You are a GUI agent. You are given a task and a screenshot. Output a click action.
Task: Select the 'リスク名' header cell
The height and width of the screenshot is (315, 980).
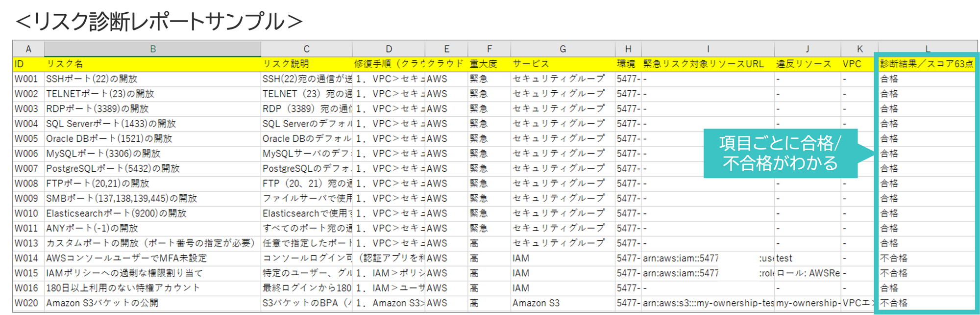[152, 64]
